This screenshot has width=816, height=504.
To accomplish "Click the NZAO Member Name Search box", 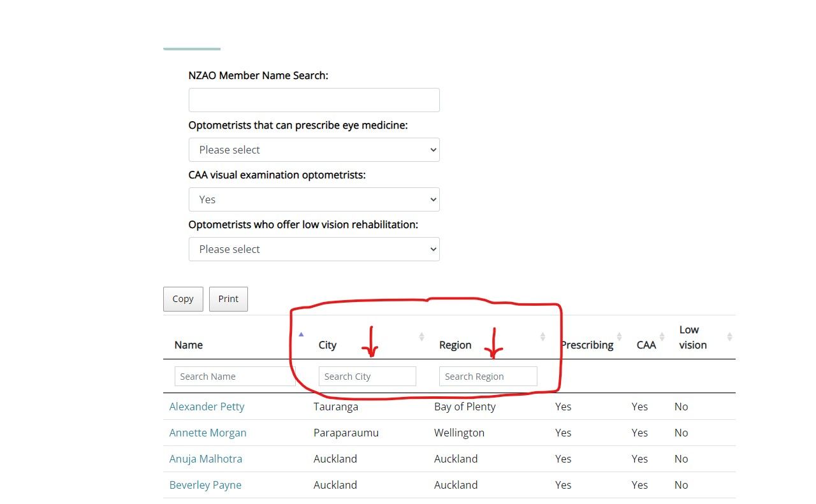I will point(314,100).
